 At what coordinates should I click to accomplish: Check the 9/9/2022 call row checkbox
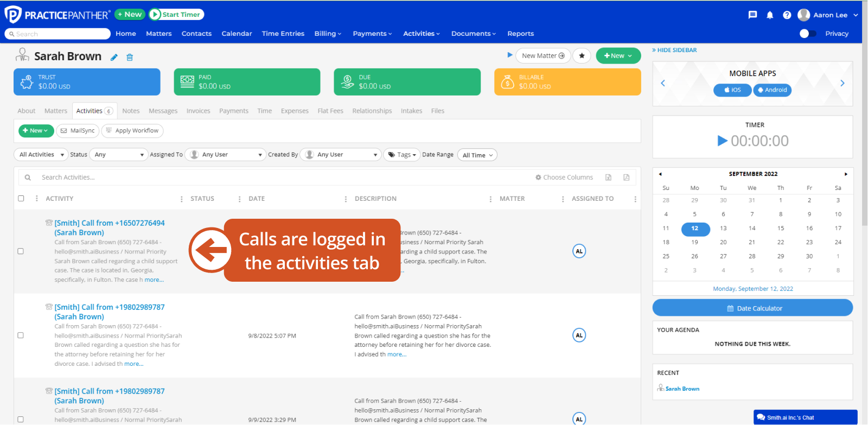coord(21,420)
